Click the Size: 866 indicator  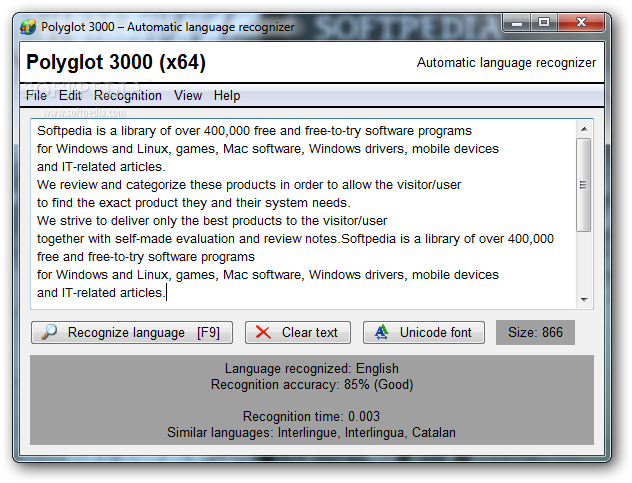[x=535, y=332]
